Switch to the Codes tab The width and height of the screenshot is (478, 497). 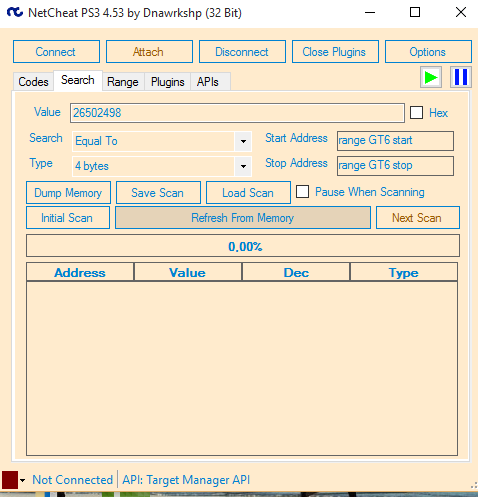(33, 82)
